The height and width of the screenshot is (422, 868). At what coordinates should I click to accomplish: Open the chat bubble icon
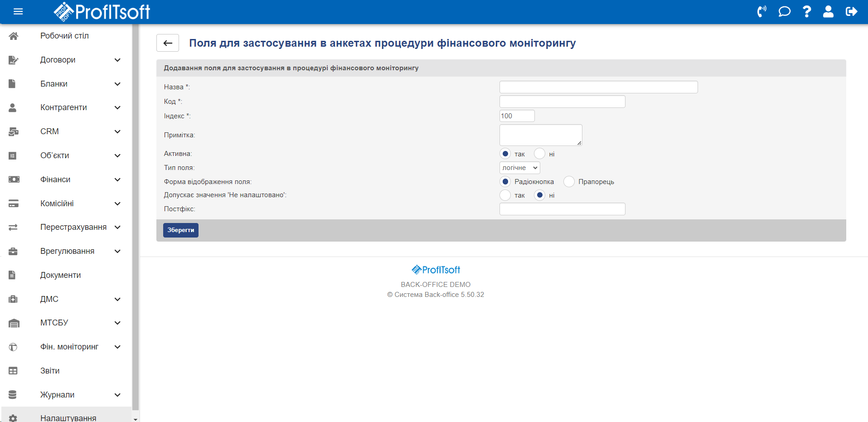coord(784,11)
